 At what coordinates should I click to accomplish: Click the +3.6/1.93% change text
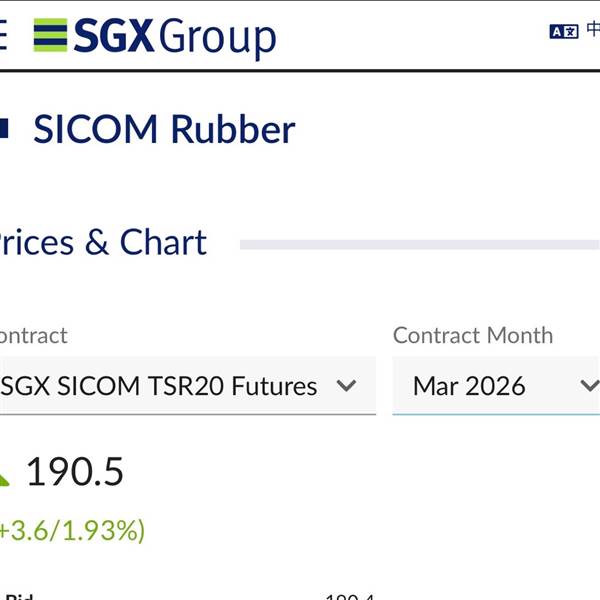[72, 530]
